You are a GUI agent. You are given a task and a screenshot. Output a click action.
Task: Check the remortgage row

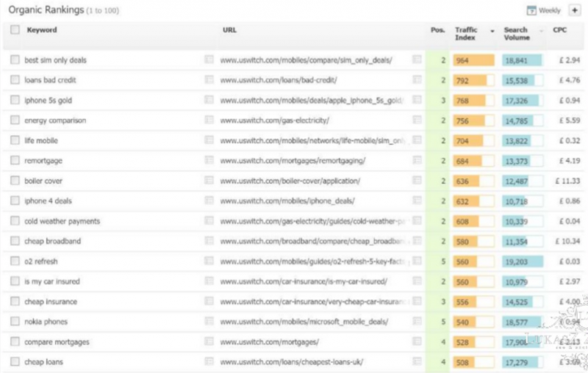tap(15, 160)
